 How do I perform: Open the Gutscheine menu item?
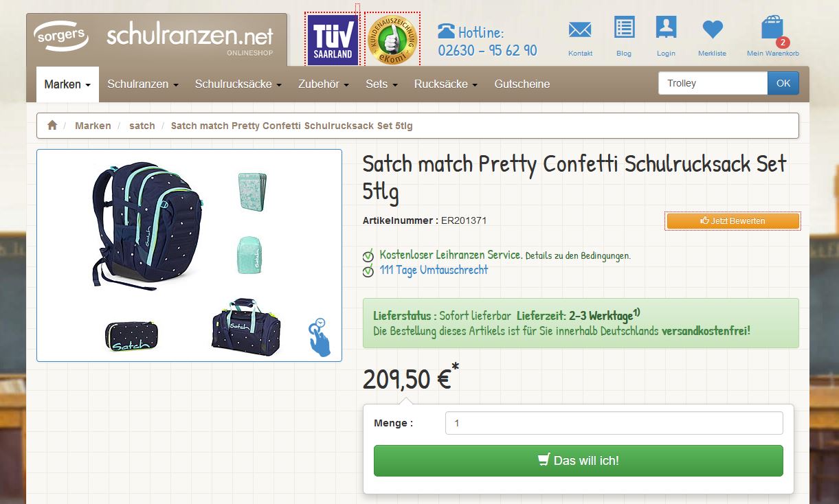pyautogui.click(x=522, y=84)
